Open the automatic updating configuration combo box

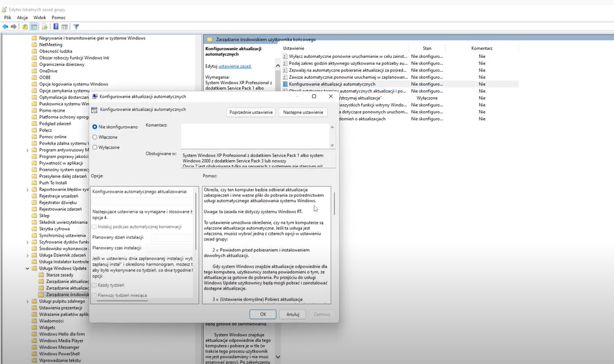(x=143, y=201)
